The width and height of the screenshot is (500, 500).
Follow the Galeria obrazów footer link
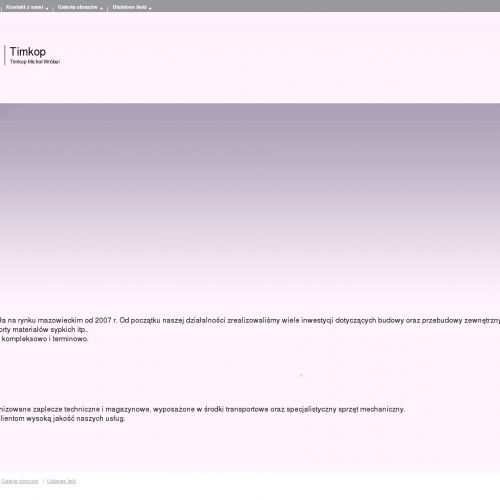pyautogui.click(x=20, y=481)
